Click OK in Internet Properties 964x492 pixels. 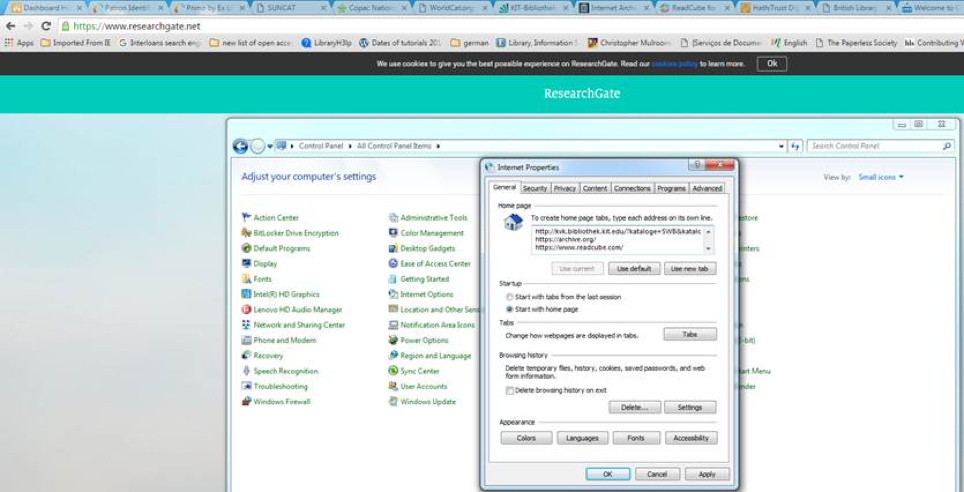point(607,474)
